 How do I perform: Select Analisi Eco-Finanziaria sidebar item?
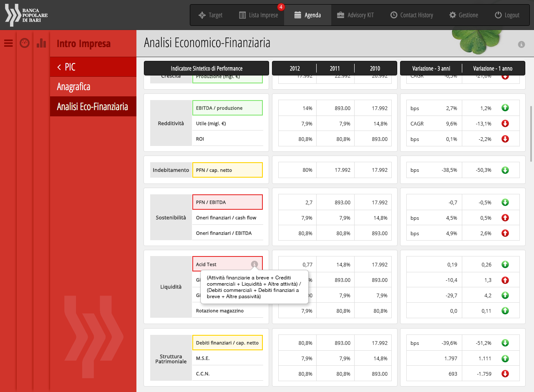click(93, 106)
